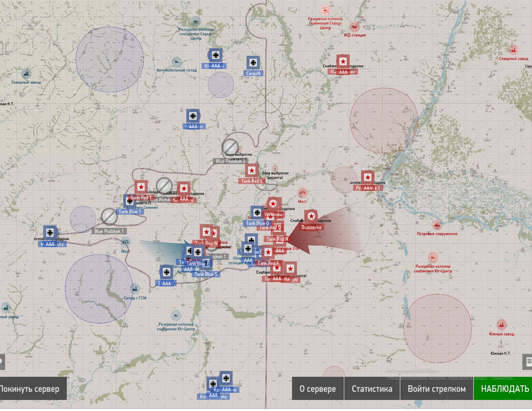Select the CargoN blue airfield icon
Image resolution: width=532 pixels, height=411 pixels.
coord(253,63)
